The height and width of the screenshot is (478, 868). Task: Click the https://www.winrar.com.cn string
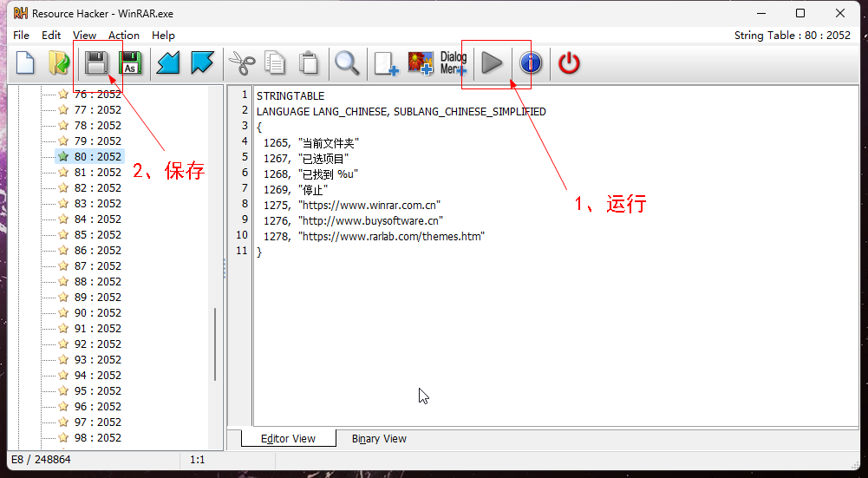coord(369,205)
